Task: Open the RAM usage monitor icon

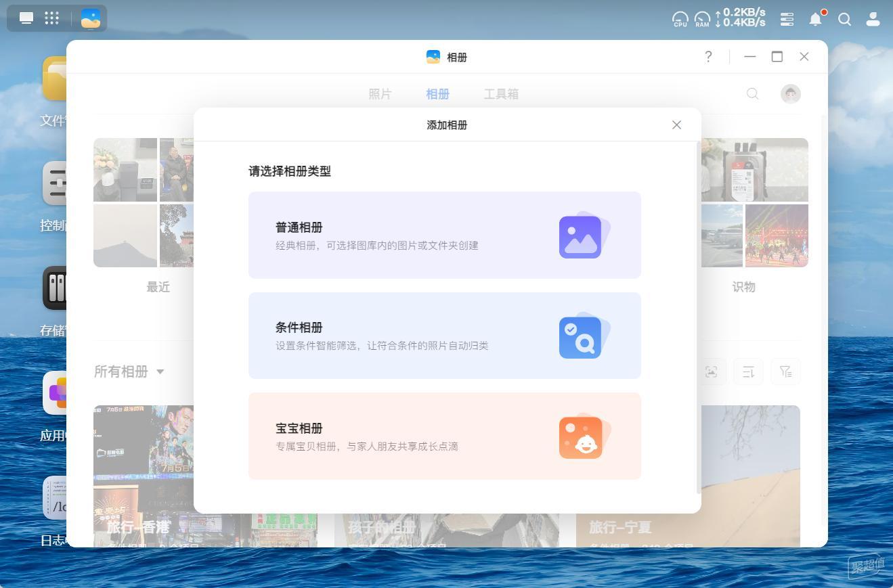Action: point(702,19)
